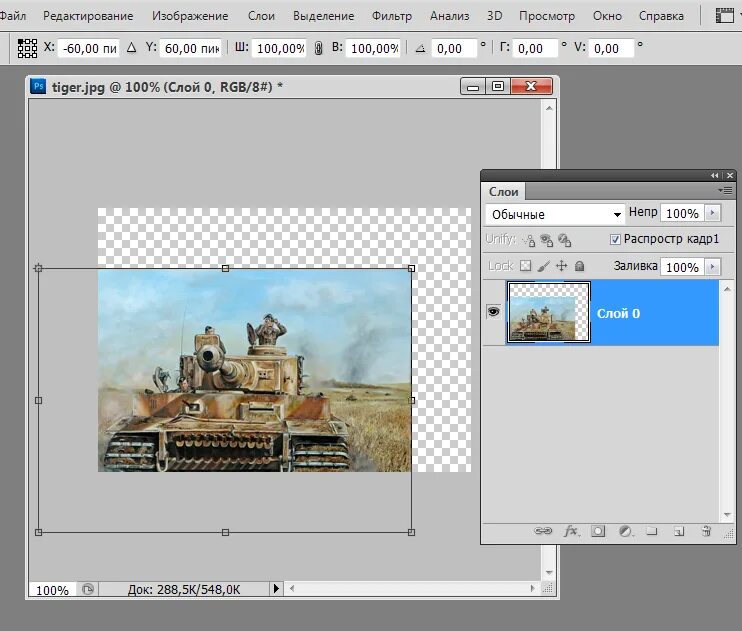Open the Выделение menu
Viewport: 742px width, 631px height.
pos(323,16)
